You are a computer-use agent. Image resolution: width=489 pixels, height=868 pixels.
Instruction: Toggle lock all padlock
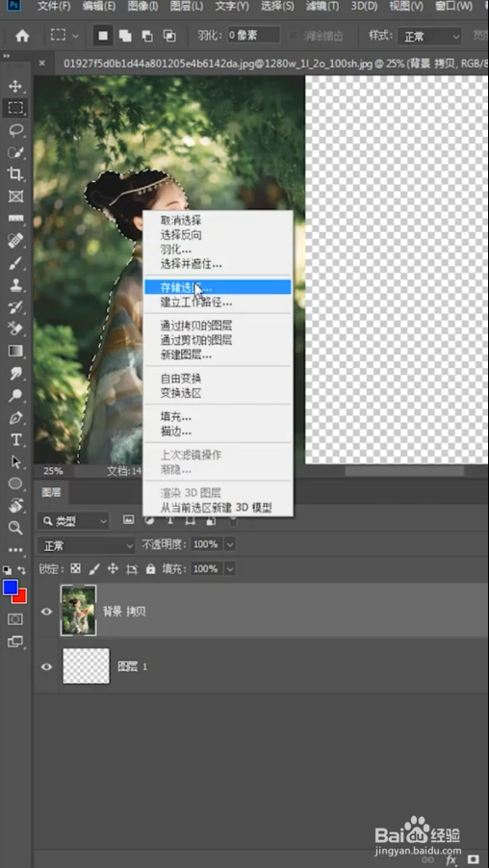click(x=150, y=568)
